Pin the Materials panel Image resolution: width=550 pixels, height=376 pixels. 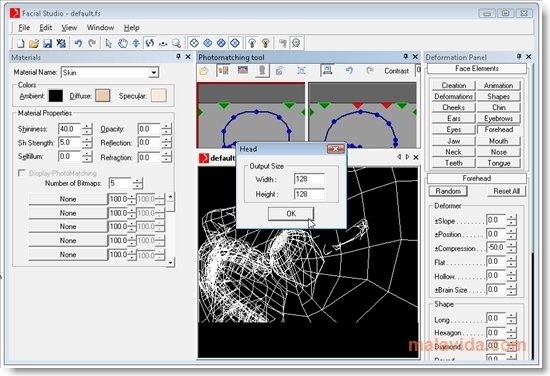tap(178, 56)
